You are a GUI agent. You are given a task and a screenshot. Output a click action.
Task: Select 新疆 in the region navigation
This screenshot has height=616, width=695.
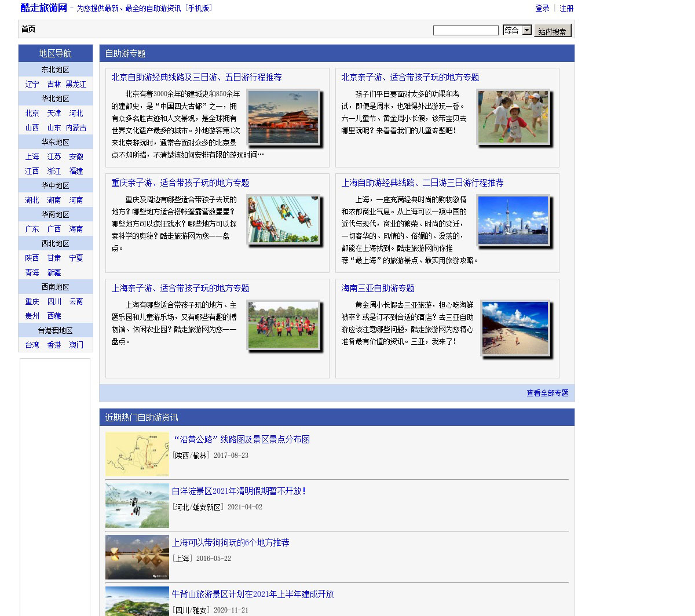54,272
